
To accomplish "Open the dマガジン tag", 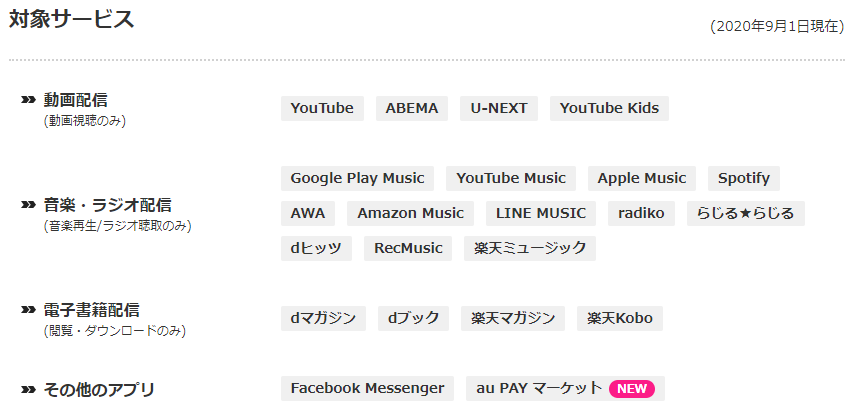I will tap(323, 318).
